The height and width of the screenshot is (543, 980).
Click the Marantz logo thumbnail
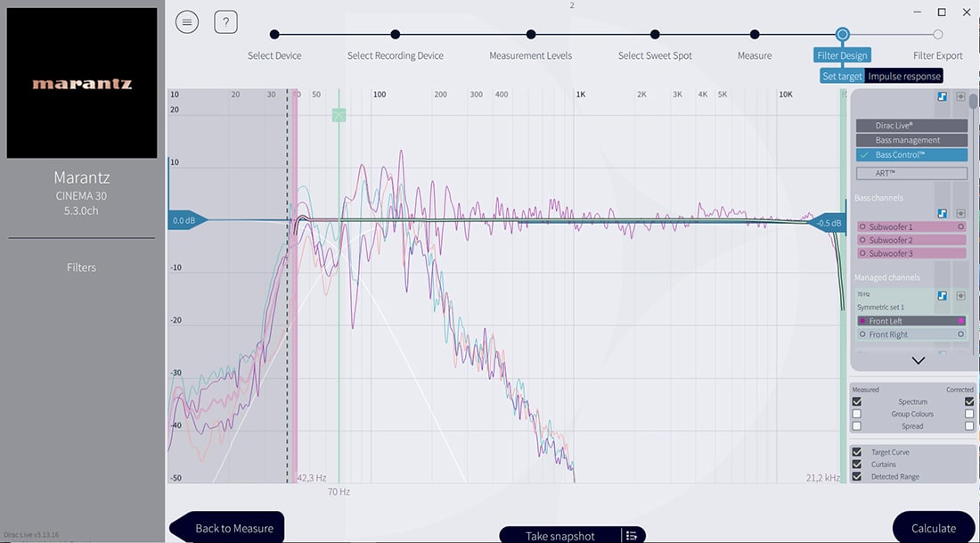tap(82, 84)
